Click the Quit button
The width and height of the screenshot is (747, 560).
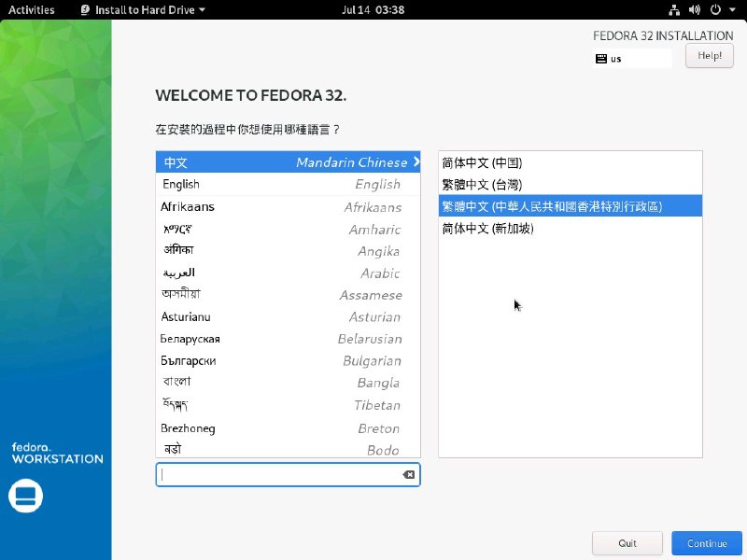click(x=627, y=543)
